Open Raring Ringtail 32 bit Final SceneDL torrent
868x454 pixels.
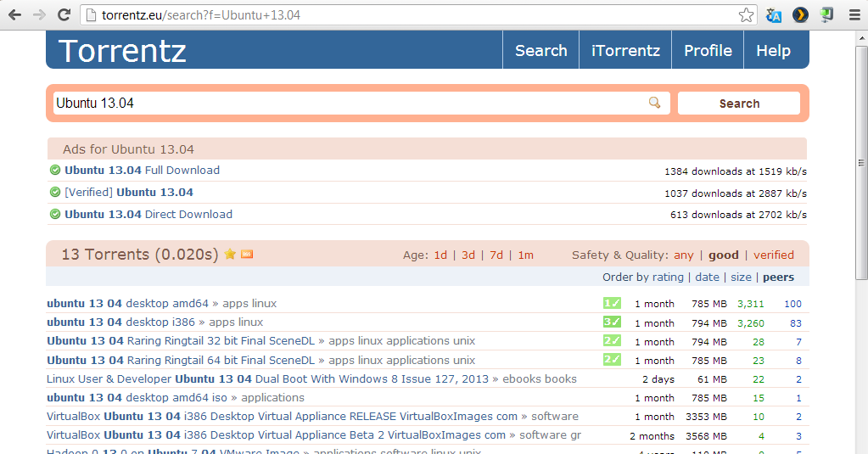pos(181,340)
